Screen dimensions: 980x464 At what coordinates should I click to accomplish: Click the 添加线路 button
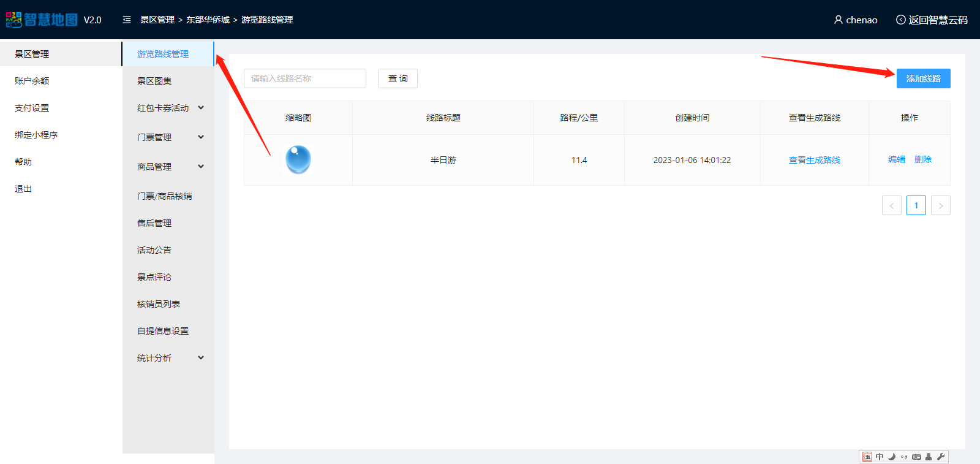[923, 78]
